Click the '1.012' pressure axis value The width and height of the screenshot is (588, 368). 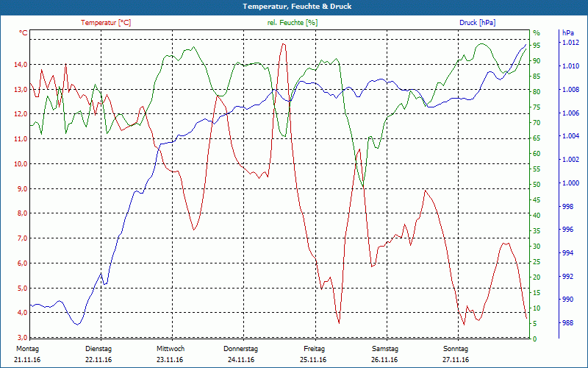[x=570, y=43]
